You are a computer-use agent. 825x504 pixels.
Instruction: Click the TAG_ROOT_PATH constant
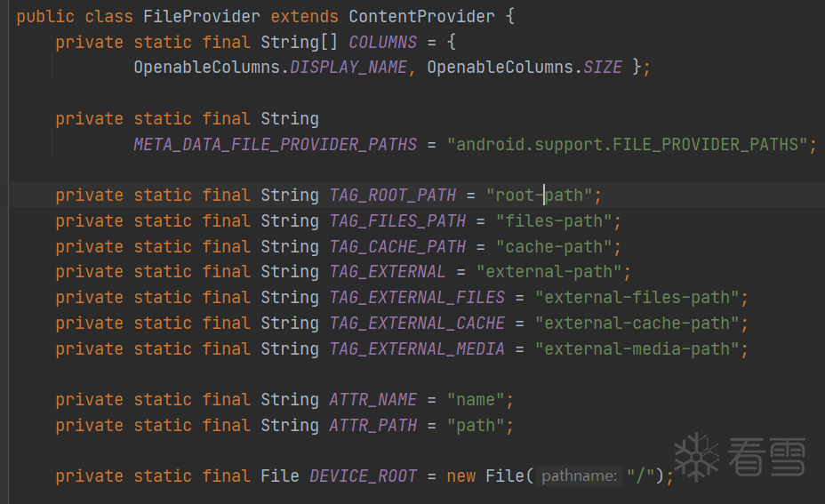392,196
